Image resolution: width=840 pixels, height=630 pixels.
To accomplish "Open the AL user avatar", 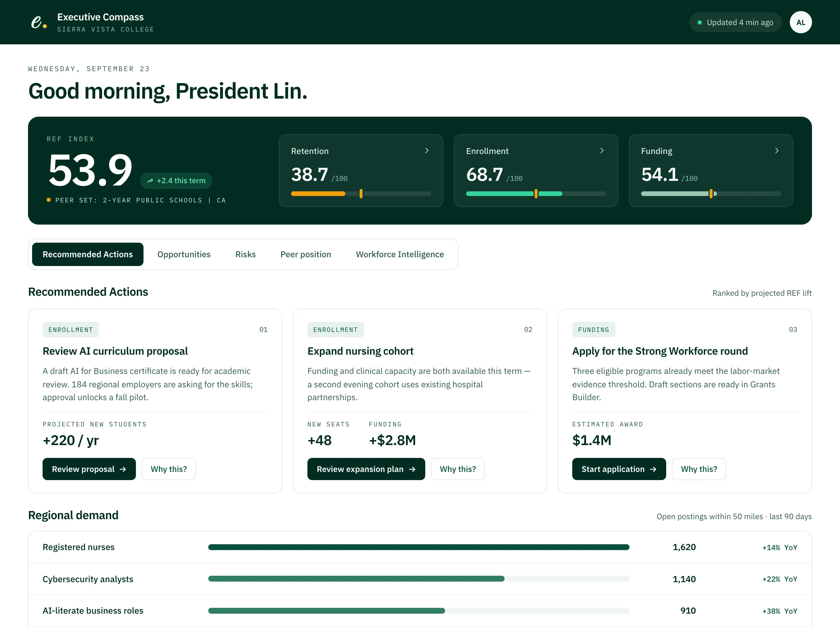I will 801,22.
